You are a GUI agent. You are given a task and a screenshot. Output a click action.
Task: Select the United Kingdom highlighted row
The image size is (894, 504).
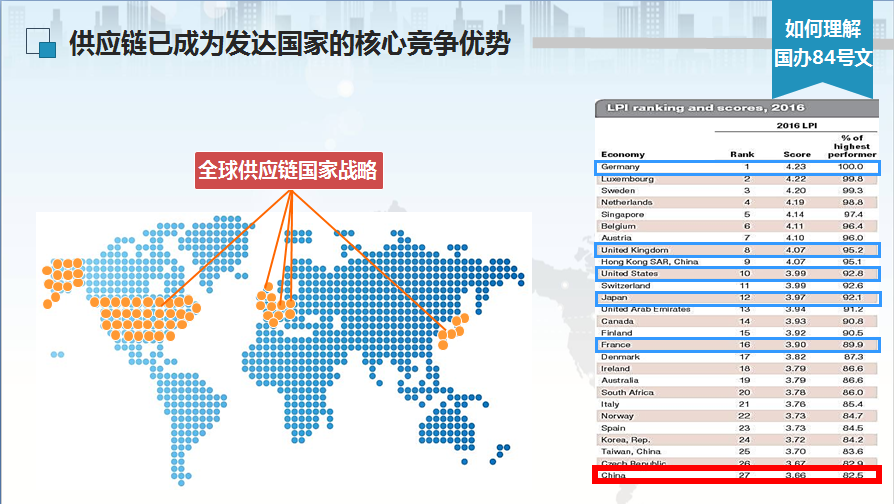(736, 250)
